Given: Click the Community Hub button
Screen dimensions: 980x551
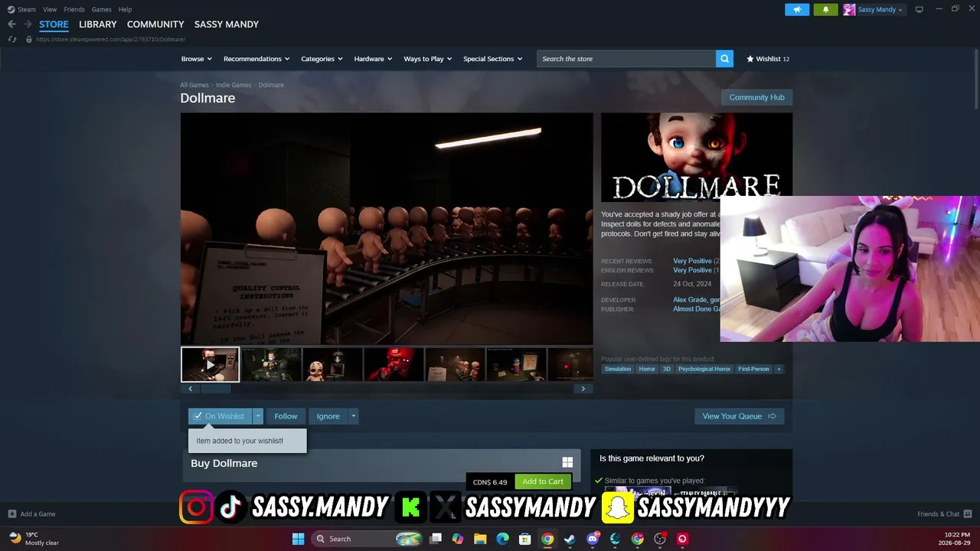Looking at the screenshot, I should coord(756,97).
